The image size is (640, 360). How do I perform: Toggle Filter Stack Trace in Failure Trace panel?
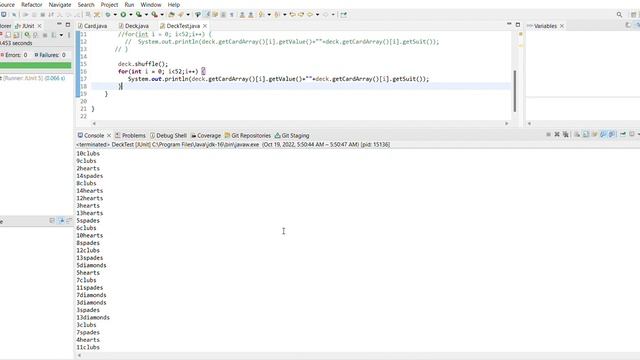(x=61, y=221)
